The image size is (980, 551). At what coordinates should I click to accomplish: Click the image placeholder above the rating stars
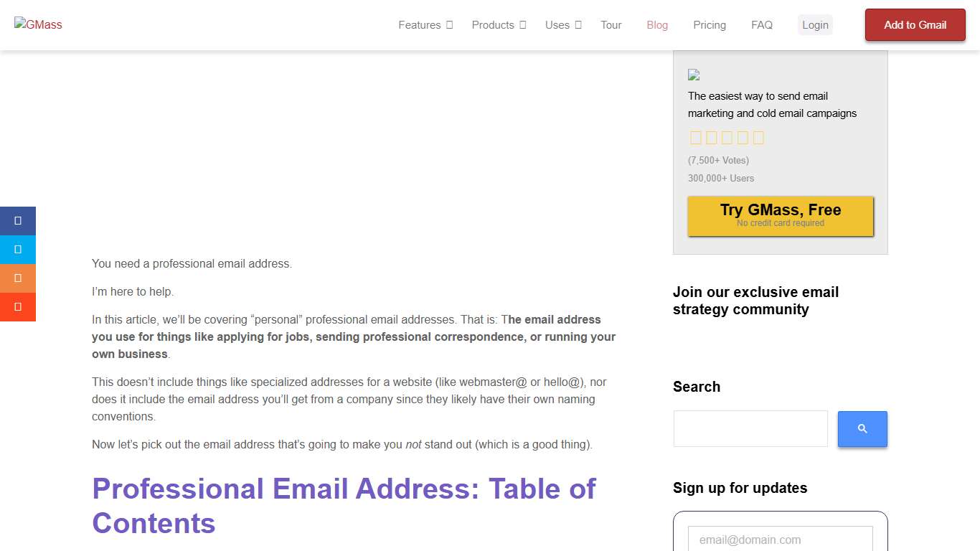point(694,75)
